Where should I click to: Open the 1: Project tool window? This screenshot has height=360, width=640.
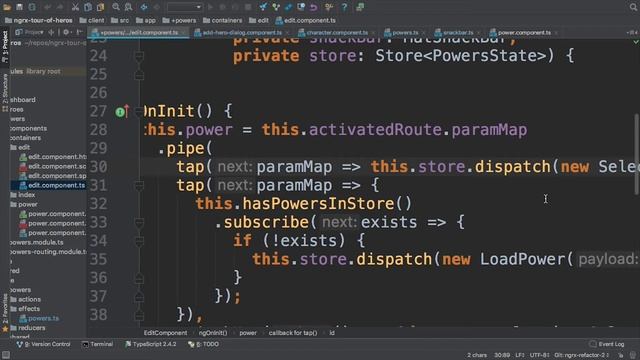[4, 46]
